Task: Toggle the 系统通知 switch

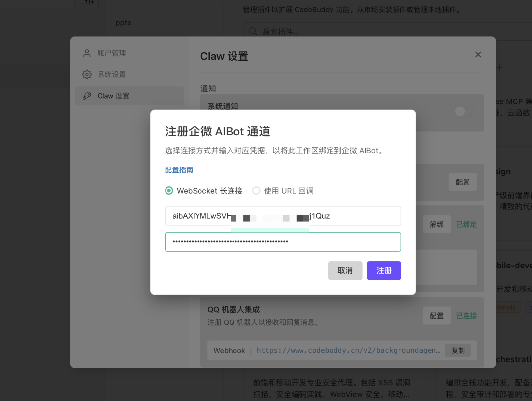Action: [460, 112]
